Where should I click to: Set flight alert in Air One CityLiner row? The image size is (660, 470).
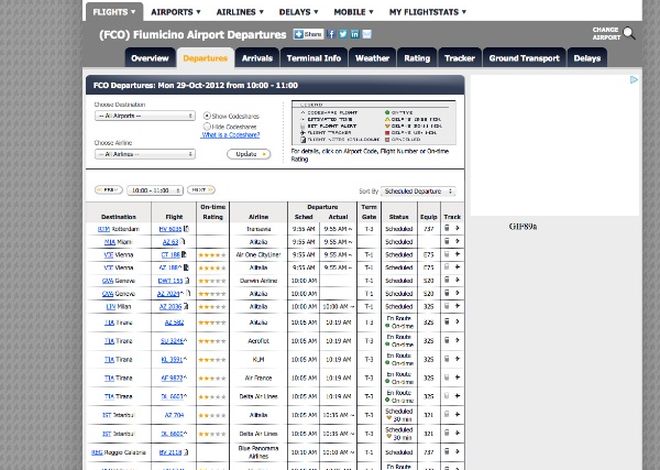[x=447, y=254]
